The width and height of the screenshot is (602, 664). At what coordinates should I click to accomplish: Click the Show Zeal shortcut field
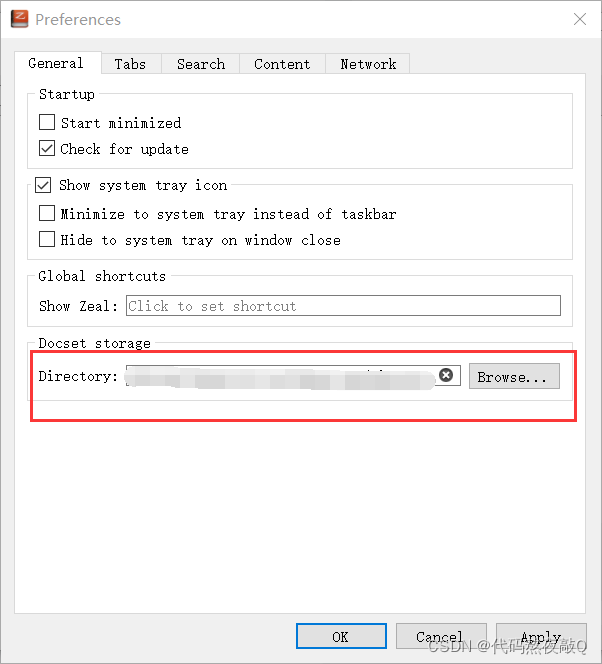click(343, 306)
